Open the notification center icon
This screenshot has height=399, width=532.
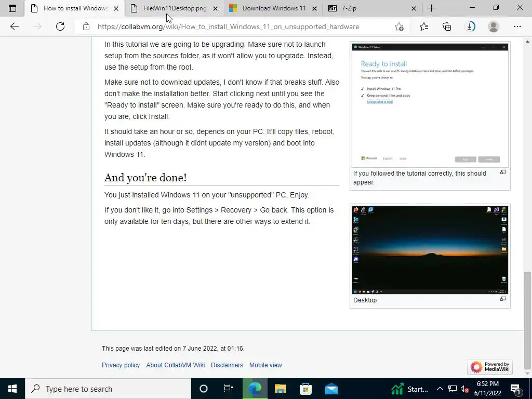pyautogui.click(x=515, y=389)
